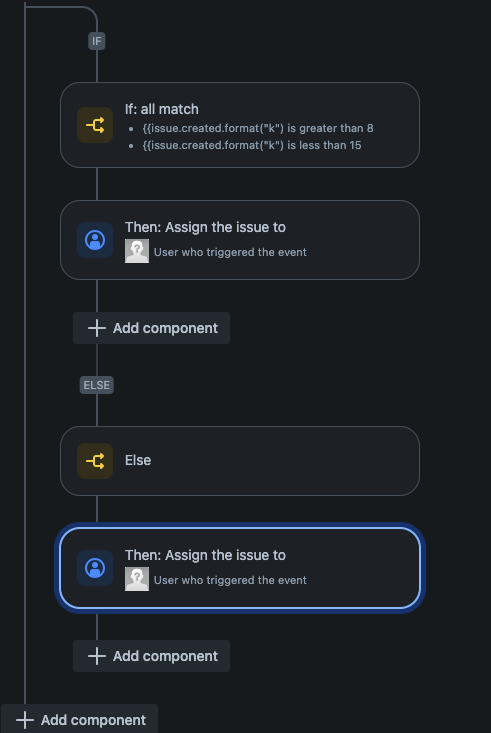Screen dimensions: 491x733
Task: Click the 'is greater than 8' condition line
Action: pos(258,128)
